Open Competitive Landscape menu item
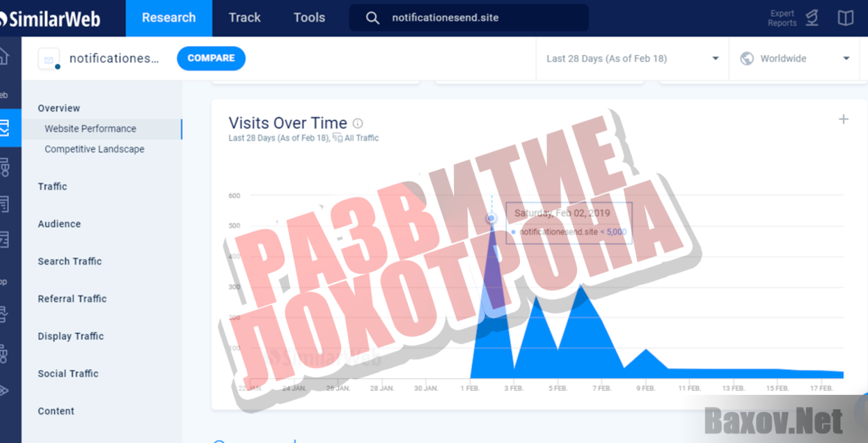This screenshot has height=443, width=868. tap(95, 149)
